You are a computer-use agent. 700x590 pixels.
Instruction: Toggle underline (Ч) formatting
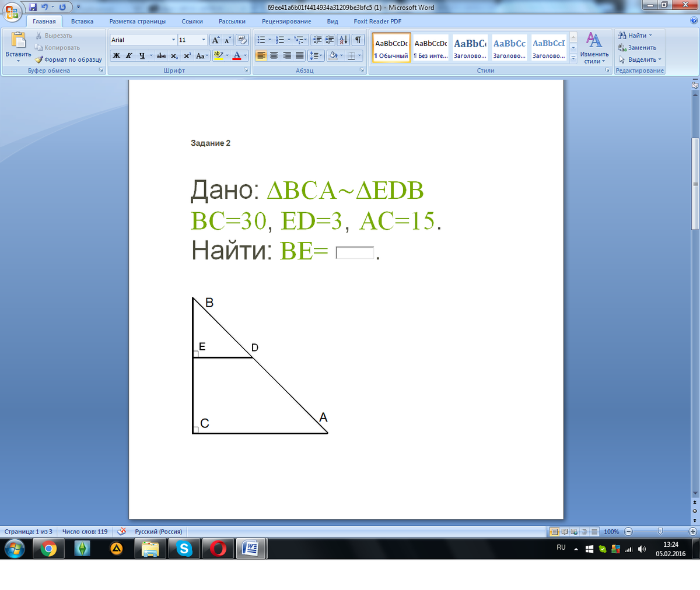pyautogui.click(x=142, y=56)
